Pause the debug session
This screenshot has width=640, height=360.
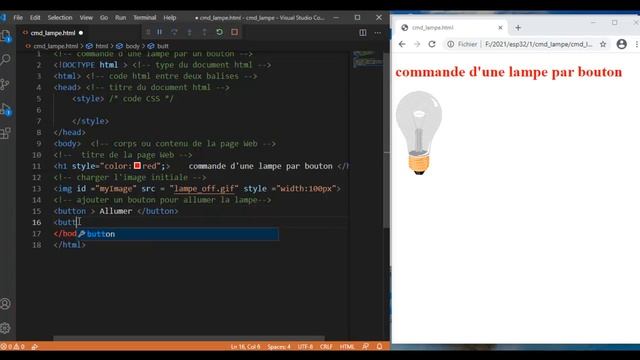160,32
